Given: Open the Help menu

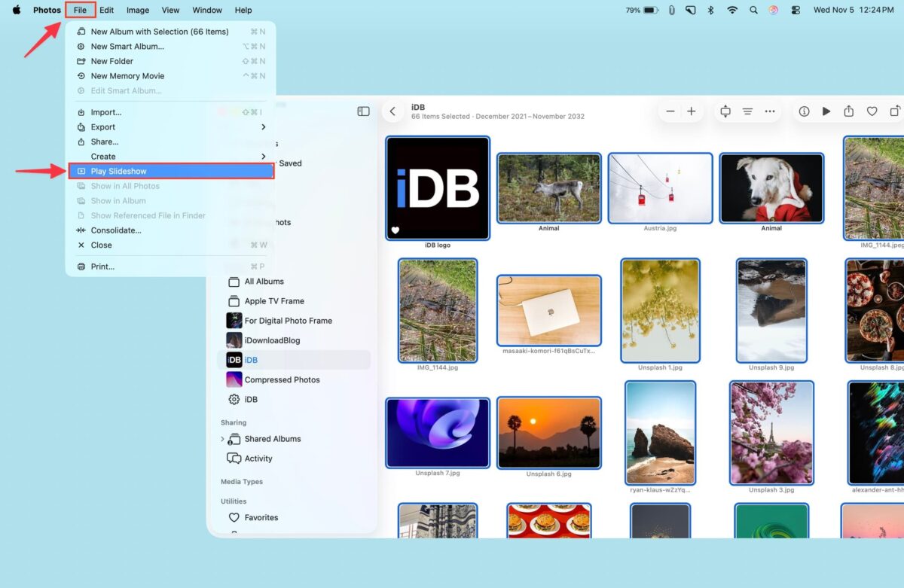Looking at the screenshot, I should (x=243, y=11).
